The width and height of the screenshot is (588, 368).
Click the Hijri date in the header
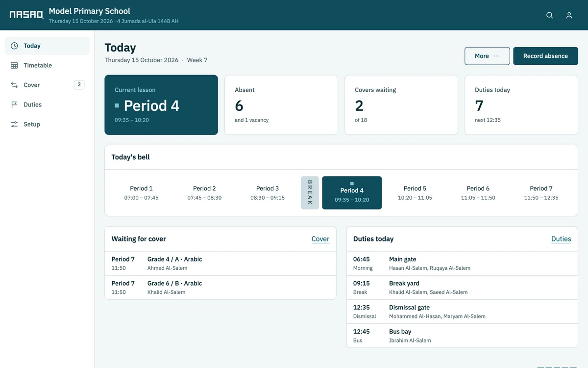click(147, 21)
